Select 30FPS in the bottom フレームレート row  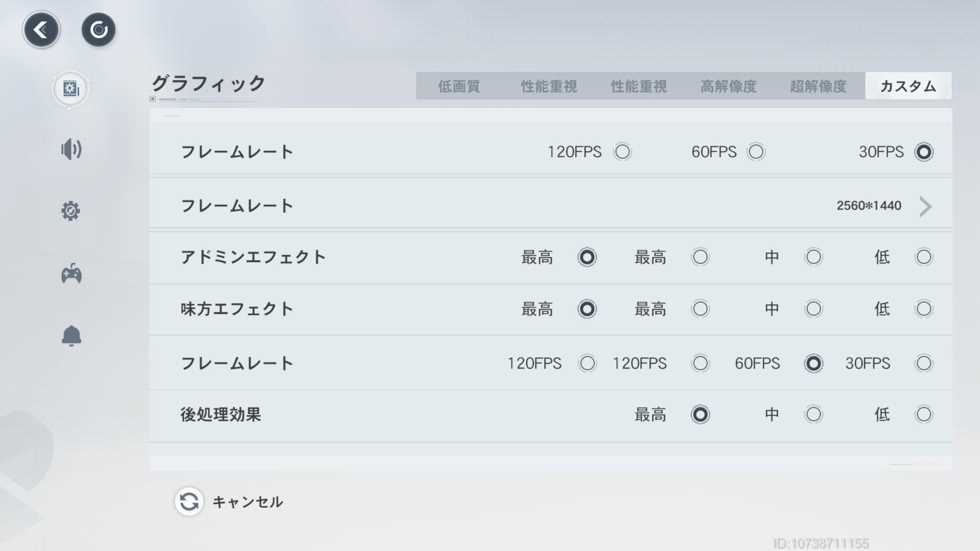click(923, 363)
